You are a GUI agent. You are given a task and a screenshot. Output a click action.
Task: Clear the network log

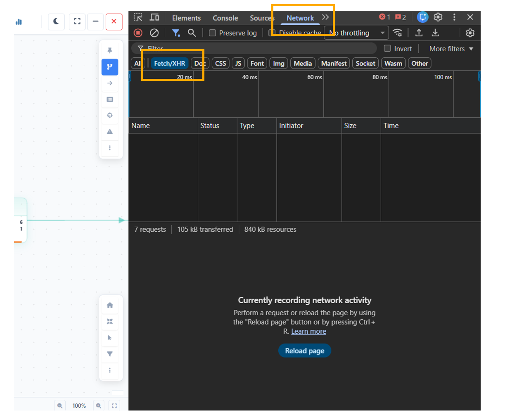point(154,33)
